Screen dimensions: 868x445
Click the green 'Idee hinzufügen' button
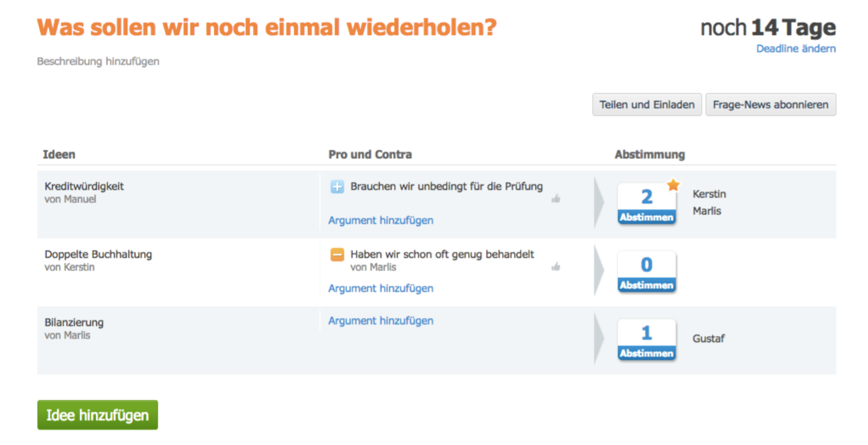(x=97, y=415)
